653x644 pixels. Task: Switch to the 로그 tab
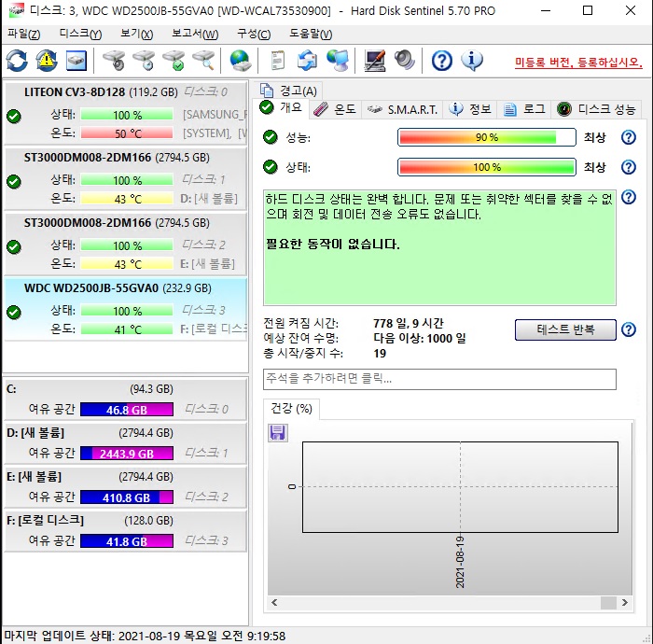click(x=524, y=109)
